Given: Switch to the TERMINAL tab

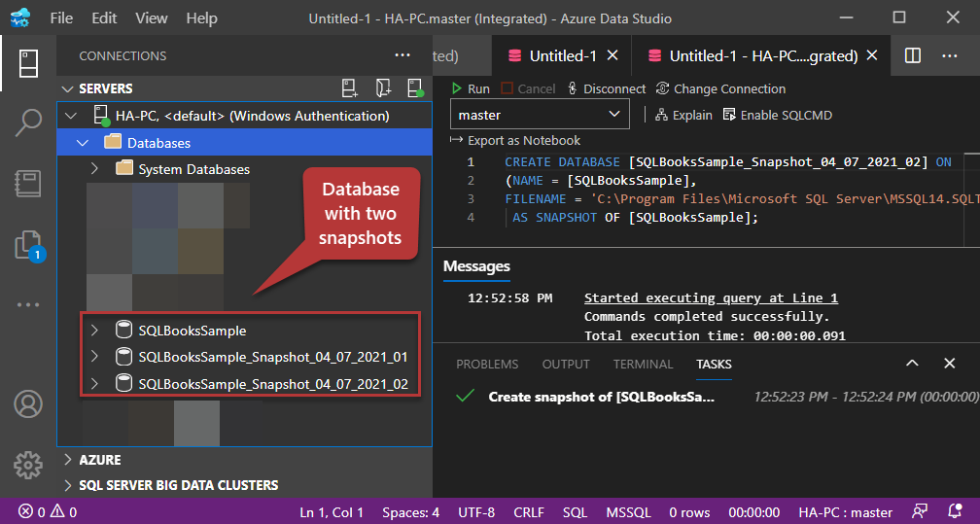Looking at the screenshot, I should pyautogui.click(x=643, y=364).
